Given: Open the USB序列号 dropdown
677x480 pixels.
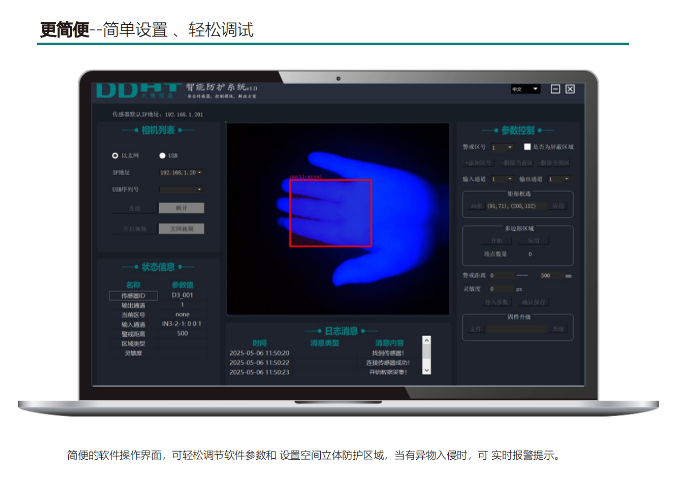Looking at the screenshot, I should 181,188.
